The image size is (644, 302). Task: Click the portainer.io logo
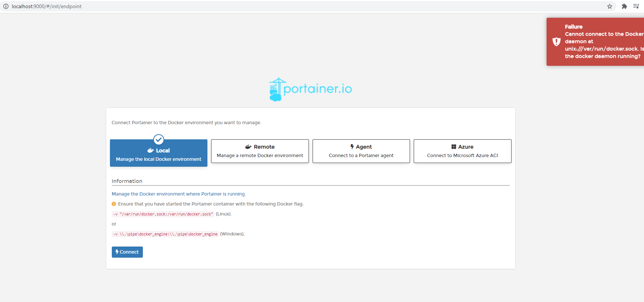pyautogui.click(x=310, y=89)
